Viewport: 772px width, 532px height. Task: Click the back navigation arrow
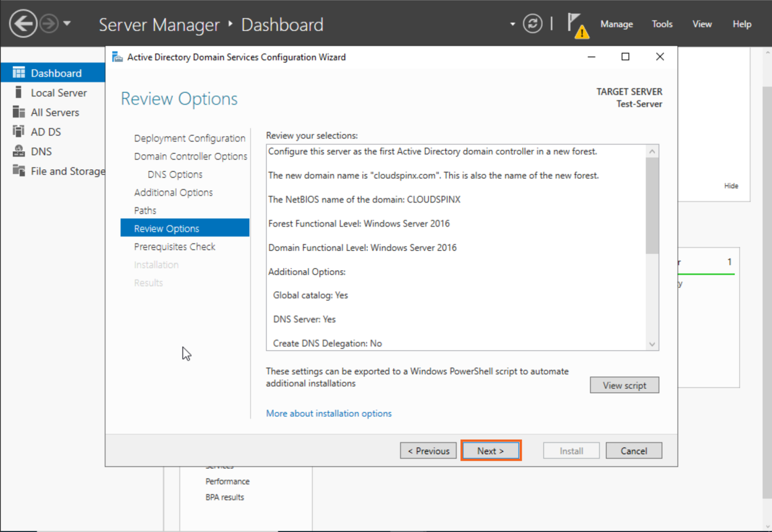23,23
